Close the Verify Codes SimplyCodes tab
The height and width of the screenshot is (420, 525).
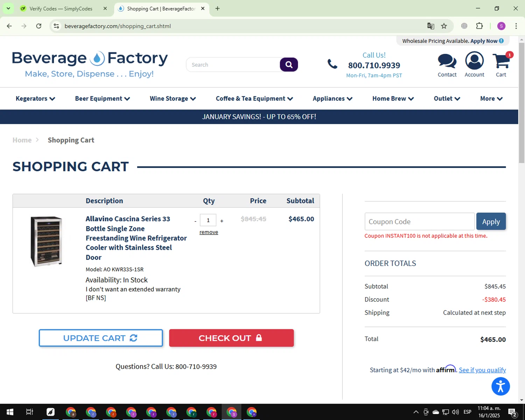pyautogui.click(x=105, y=8)
